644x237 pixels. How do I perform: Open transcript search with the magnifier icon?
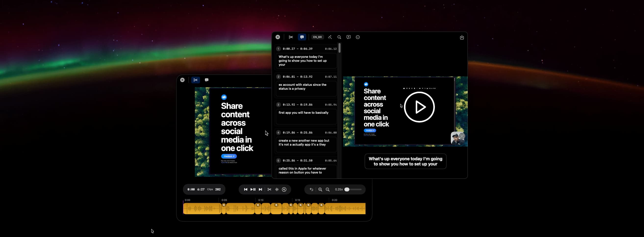(339, 37)
